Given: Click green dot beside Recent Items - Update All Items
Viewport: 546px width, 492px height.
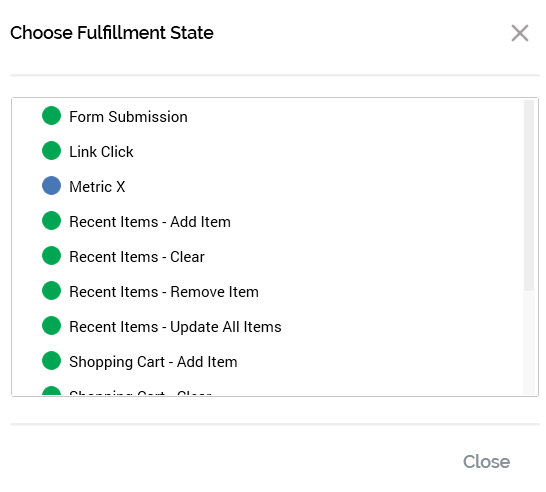Looking at the screenshot, I should pos(52,326).
